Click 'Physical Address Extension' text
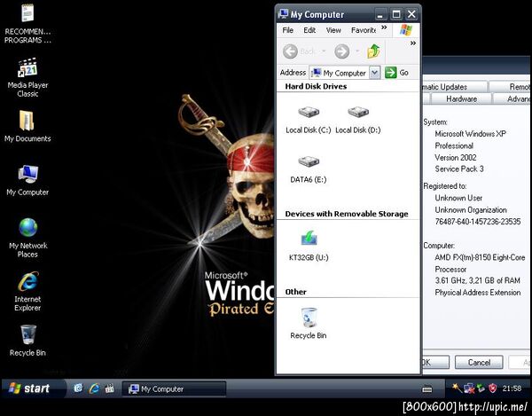 [477, 293]
